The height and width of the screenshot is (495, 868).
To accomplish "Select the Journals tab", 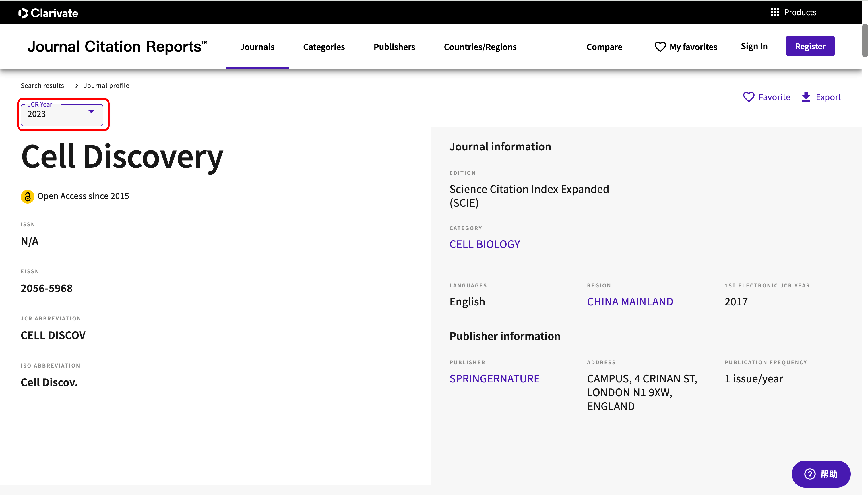I will (257, 47).
